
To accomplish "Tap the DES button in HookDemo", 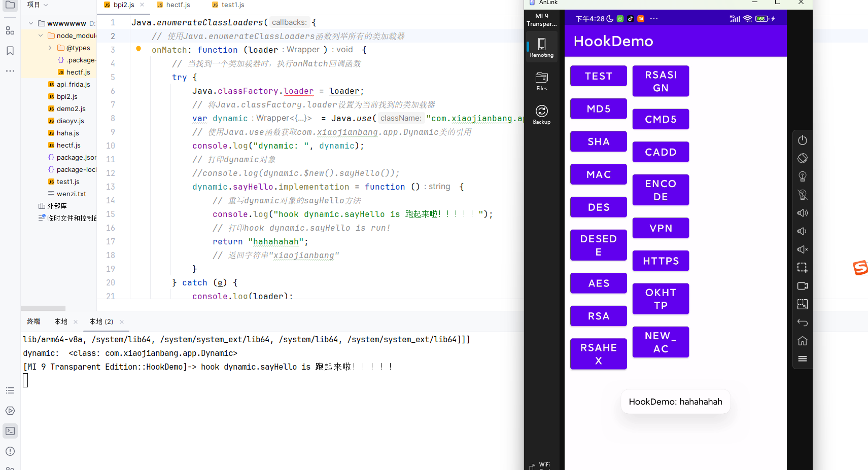I will 599,207.
